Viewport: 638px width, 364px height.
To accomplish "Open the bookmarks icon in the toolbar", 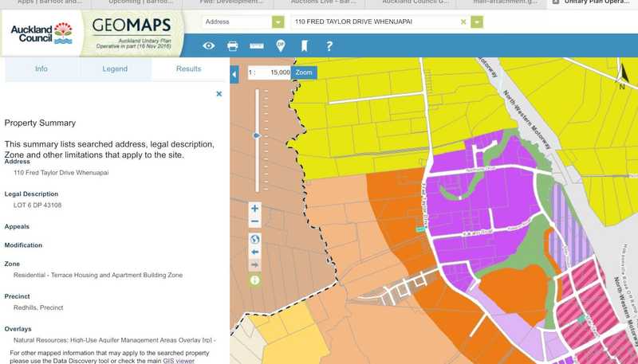I will coord(305,46).
